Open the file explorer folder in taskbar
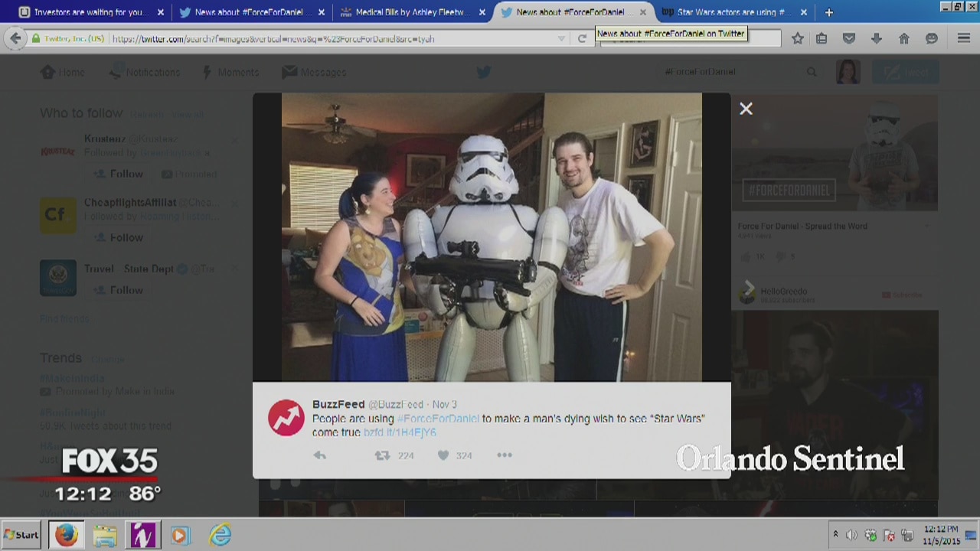This screenshot has height=551, width=980. [105, 535]
